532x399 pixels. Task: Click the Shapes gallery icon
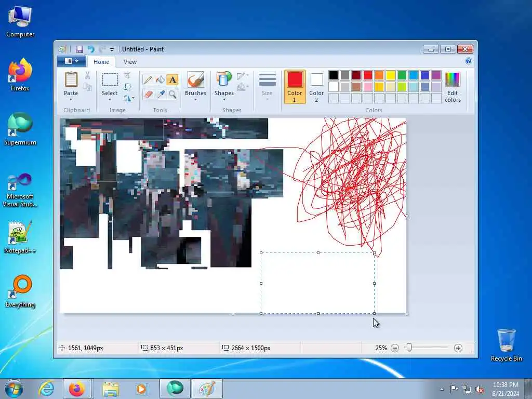tap(224, 79)
